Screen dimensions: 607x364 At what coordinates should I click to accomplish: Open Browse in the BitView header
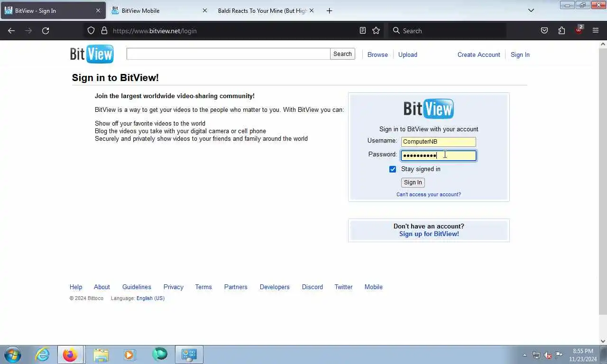377,55
